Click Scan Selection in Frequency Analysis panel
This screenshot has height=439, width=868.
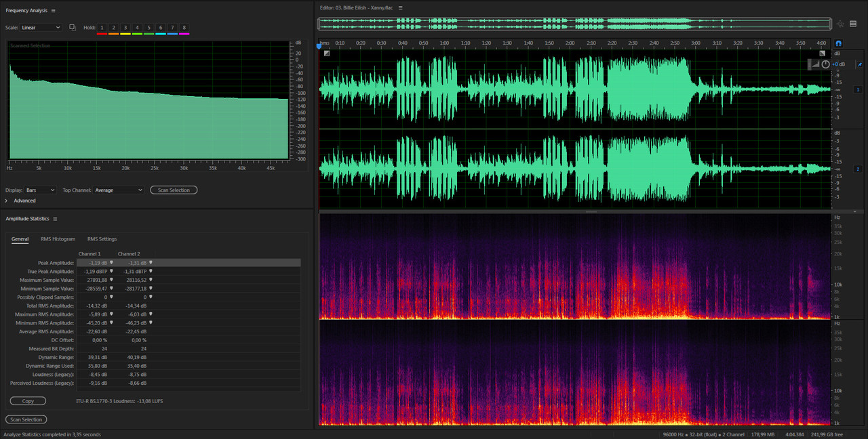[x=174, y=190]
